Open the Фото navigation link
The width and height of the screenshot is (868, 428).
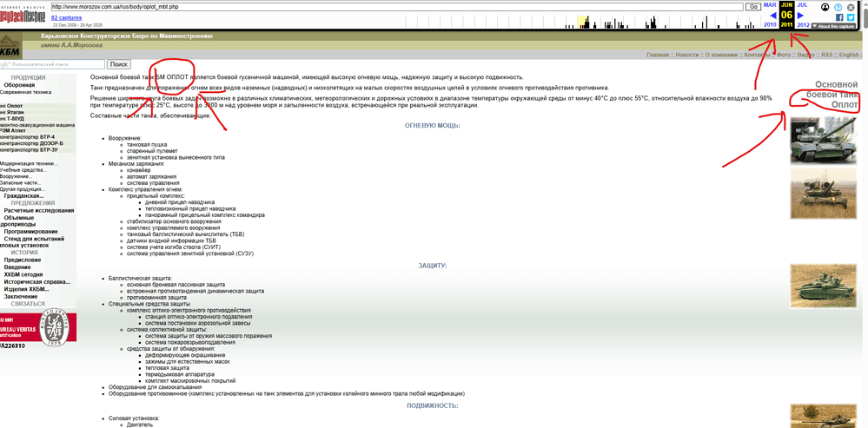784,55
